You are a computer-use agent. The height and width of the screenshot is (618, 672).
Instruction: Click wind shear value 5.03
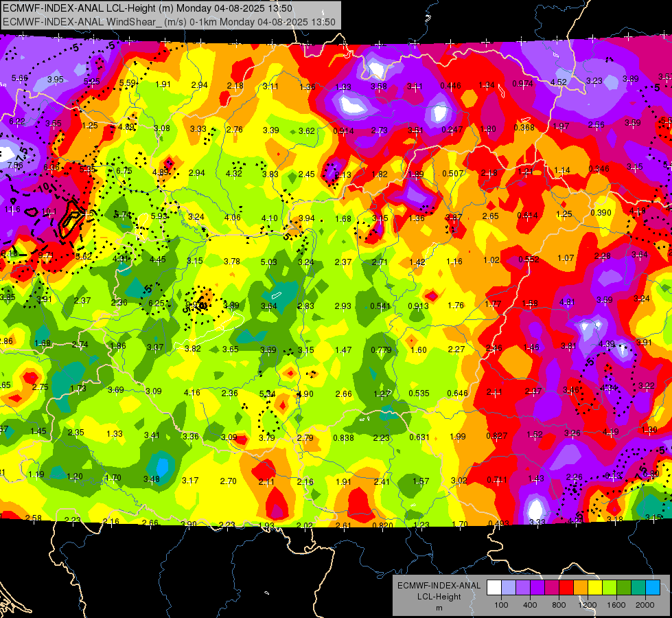[x=268, y=262]
